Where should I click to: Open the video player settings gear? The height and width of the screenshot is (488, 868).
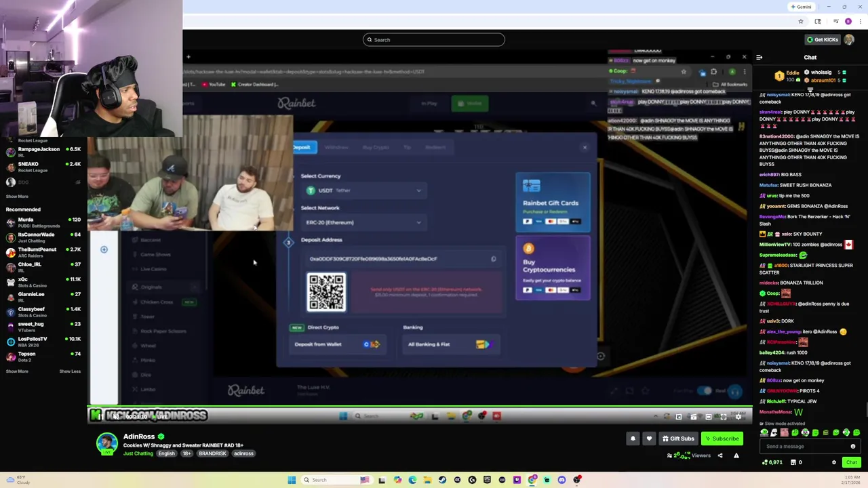point(738,417)
